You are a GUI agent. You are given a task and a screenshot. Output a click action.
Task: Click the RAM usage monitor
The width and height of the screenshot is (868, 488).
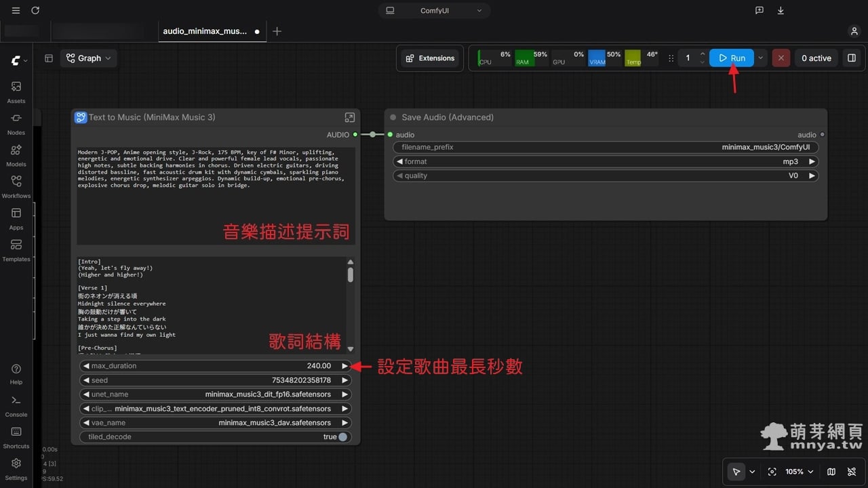532,58
